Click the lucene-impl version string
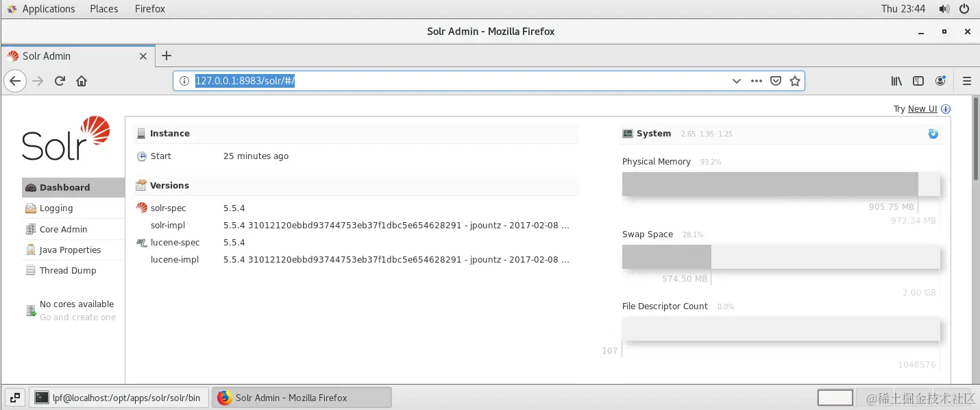 click(396, 260)
